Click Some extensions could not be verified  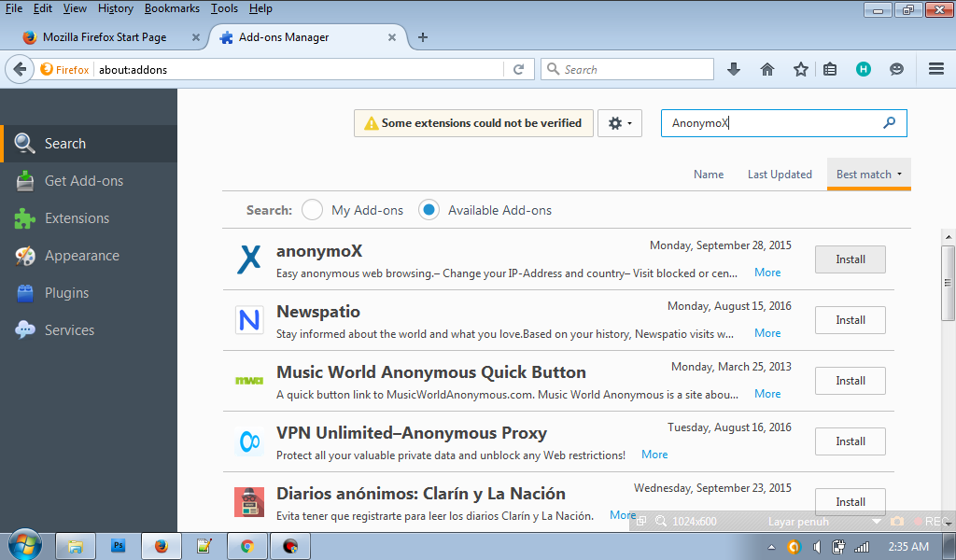point(473,123)
